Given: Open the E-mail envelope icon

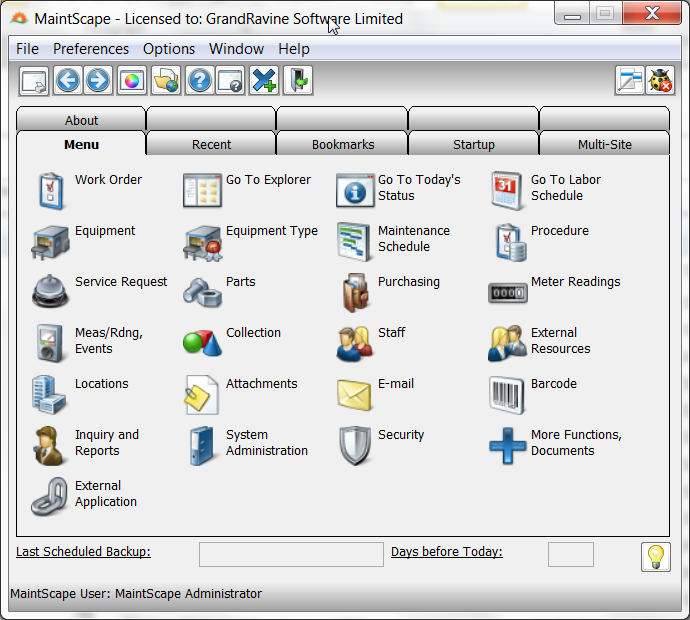Looking at the screenshot, I should pyautogui.click(x=354, y=395).
